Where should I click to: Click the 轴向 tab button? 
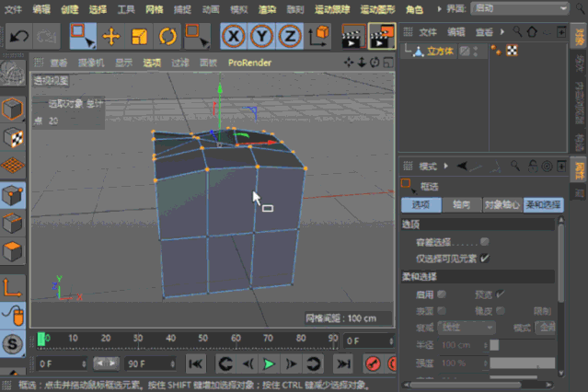461,205
